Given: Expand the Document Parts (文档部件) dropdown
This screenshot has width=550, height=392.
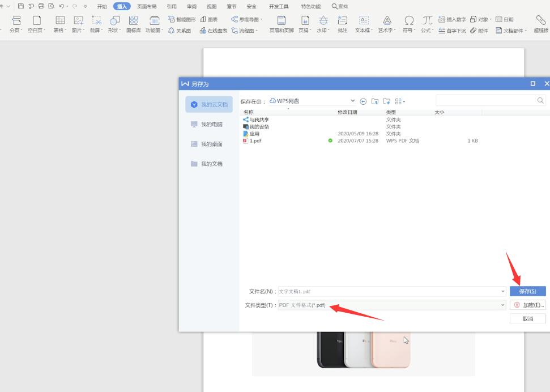Looking at the screenshot, I should pos(526,31).
